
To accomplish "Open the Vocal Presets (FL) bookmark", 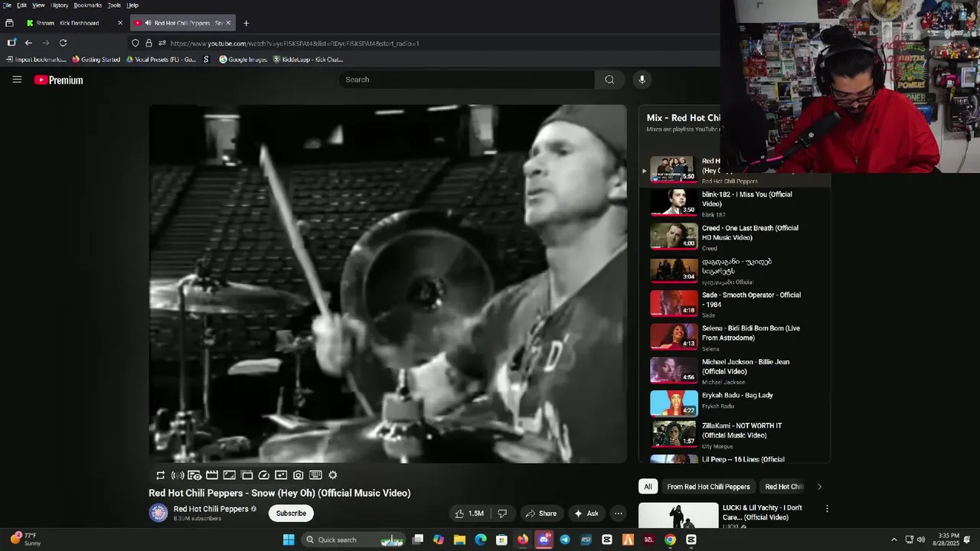I will 162,60.
